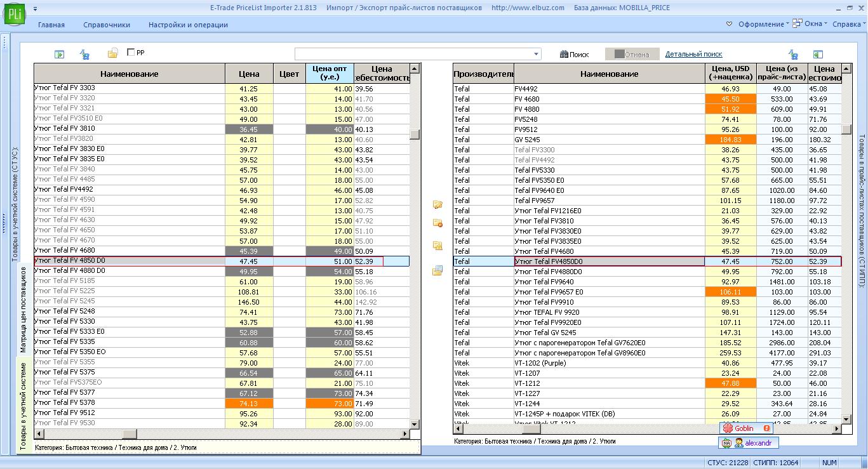Select GV 5245 row in right table
This screenshot has width=868, height=469.
(x=647, y=140)
